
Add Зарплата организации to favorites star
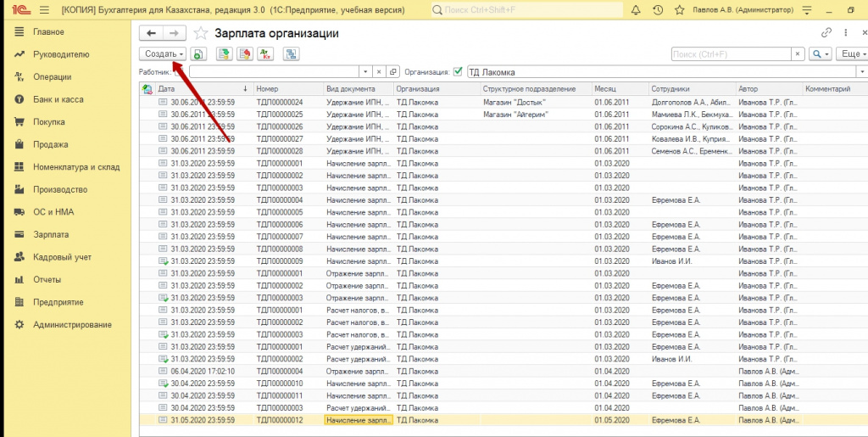pos(200,33)
